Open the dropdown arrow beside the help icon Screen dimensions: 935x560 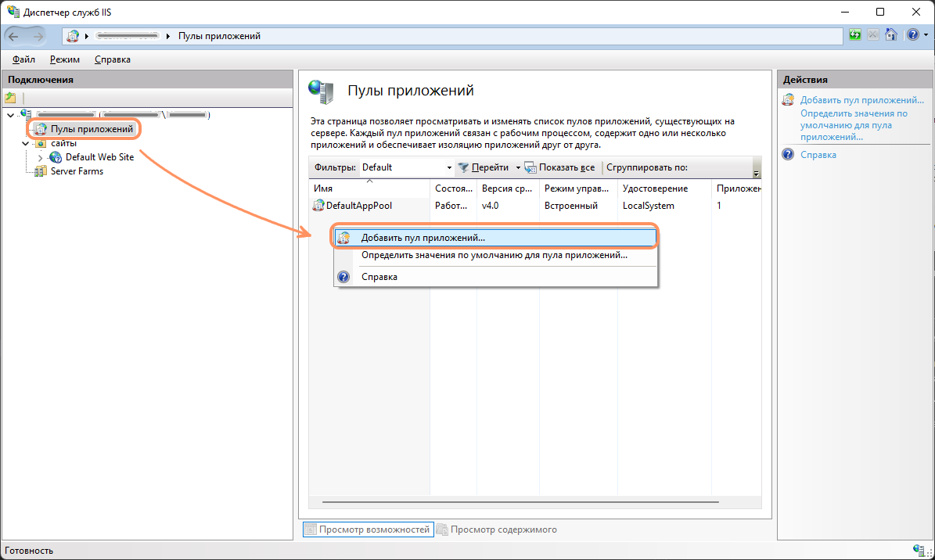click(923, 36)
